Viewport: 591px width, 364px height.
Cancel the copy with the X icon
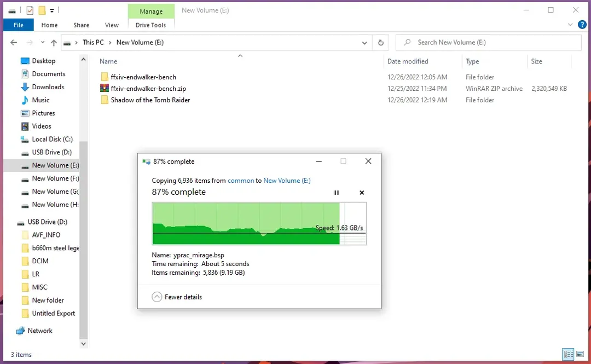point(362,193)
